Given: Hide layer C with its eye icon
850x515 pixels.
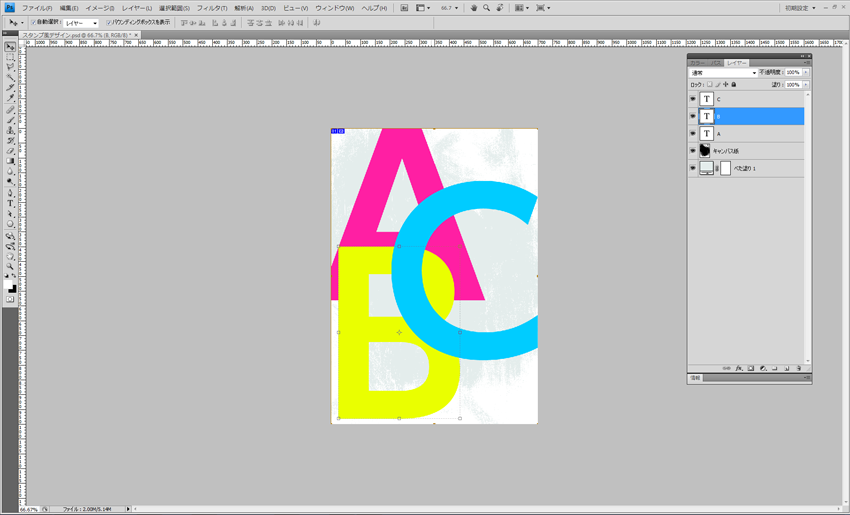Looking at the screenshot, I should click(x=692, y=99).
